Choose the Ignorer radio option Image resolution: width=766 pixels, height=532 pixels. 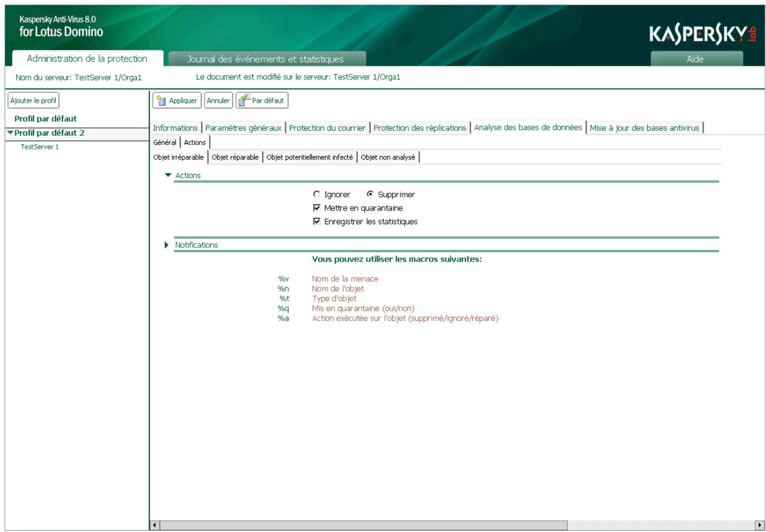[x=317, y=194]
